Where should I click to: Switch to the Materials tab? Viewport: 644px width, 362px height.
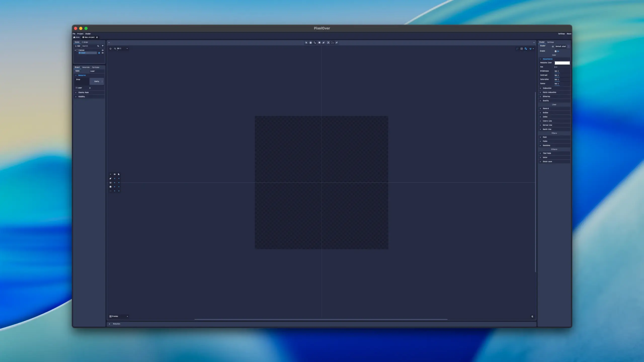pyautogui.click(x=86, y=67)
